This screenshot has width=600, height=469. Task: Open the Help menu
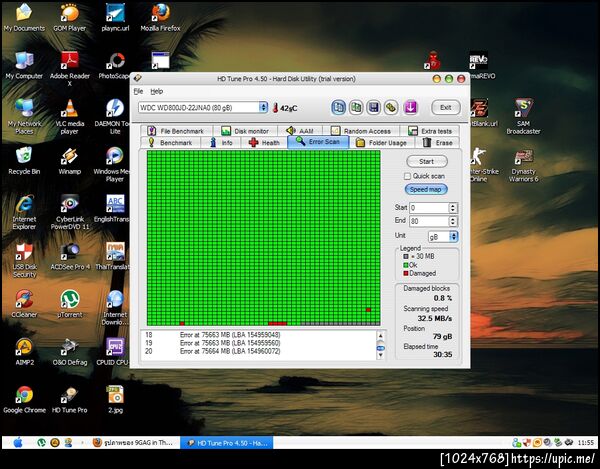click(x=157, y=91)
